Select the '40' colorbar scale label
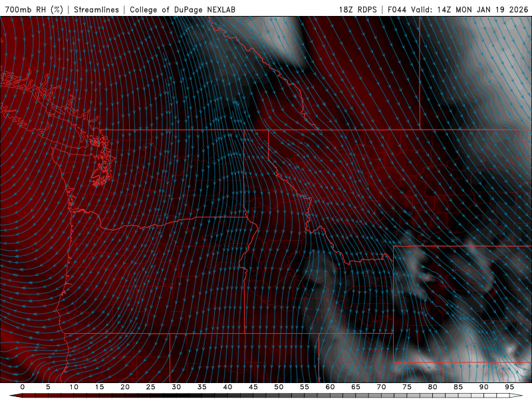 pos(227,387)
